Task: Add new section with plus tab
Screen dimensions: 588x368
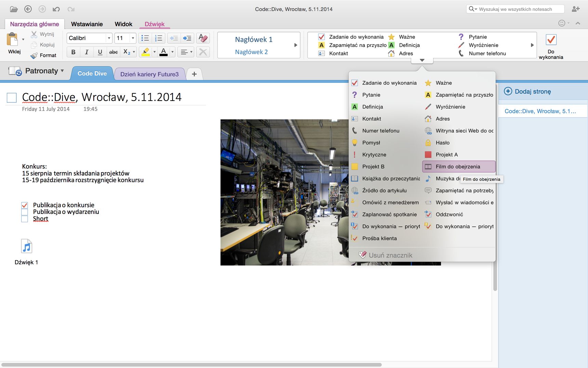Action: 194,74
